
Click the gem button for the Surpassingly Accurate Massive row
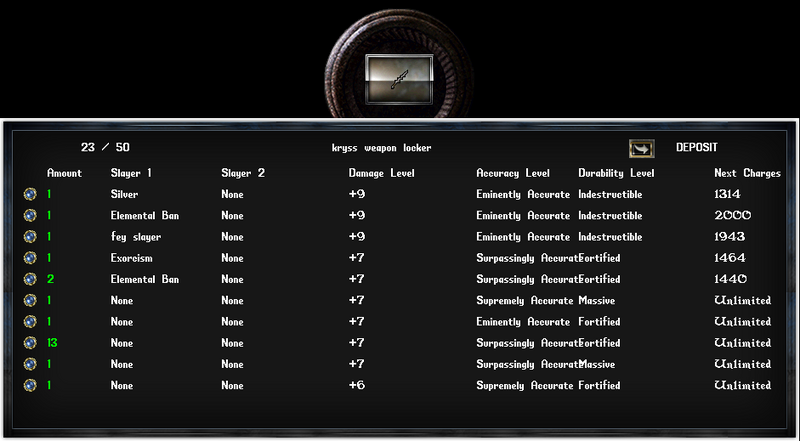[30, 364]
